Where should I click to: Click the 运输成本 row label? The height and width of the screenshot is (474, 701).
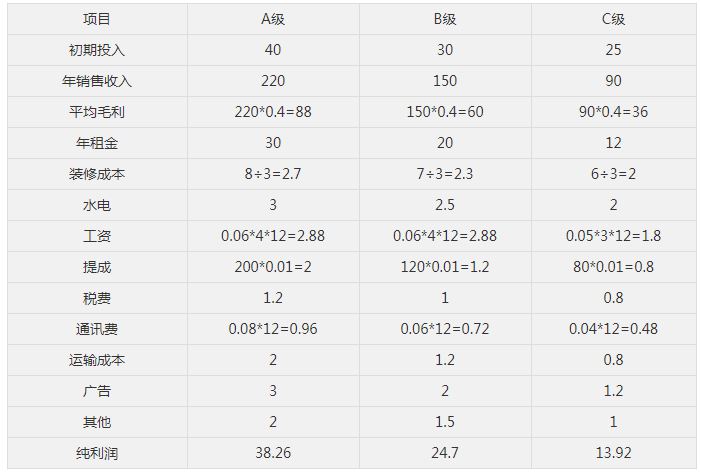tap(97, 360)
